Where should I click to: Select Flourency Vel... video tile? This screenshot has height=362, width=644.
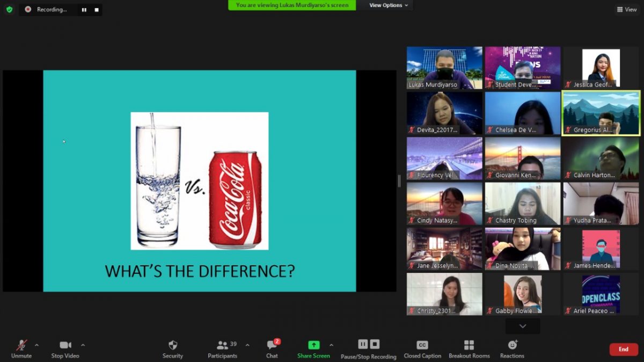tap(444, 158)
